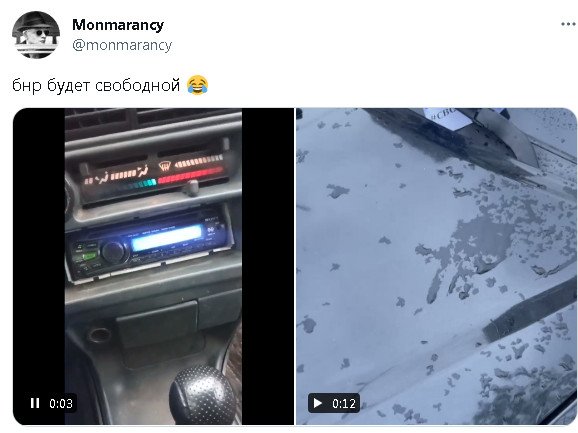Image resolution: width=578 pixels, height=433 pixels.
Task: Click the 0:03 timestamp on left video
Action: pyautogui.click(x=61, y=404)
